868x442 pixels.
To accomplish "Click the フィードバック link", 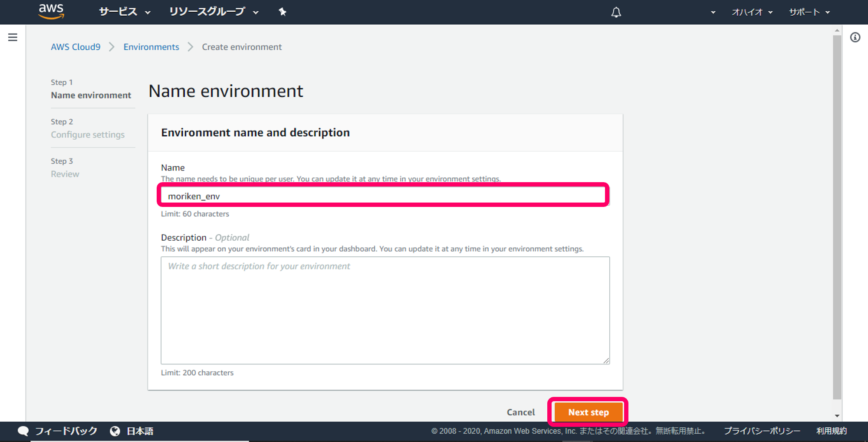I will click(66, 431).
